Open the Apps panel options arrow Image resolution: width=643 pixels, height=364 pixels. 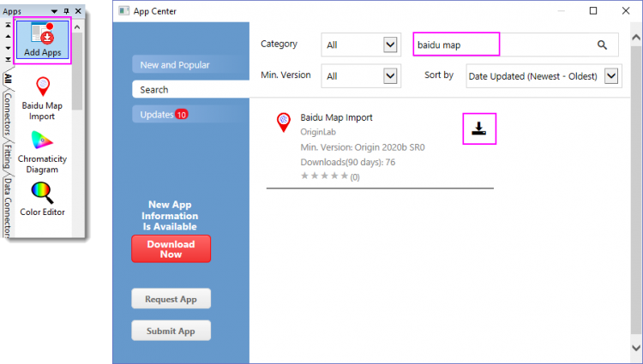click(x=54, y=11)
